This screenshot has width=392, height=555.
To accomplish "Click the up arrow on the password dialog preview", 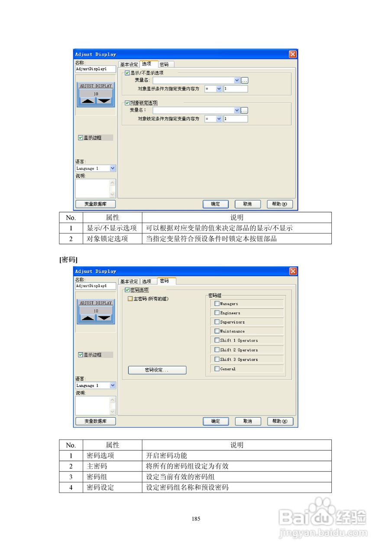I will tap(88, 317).
